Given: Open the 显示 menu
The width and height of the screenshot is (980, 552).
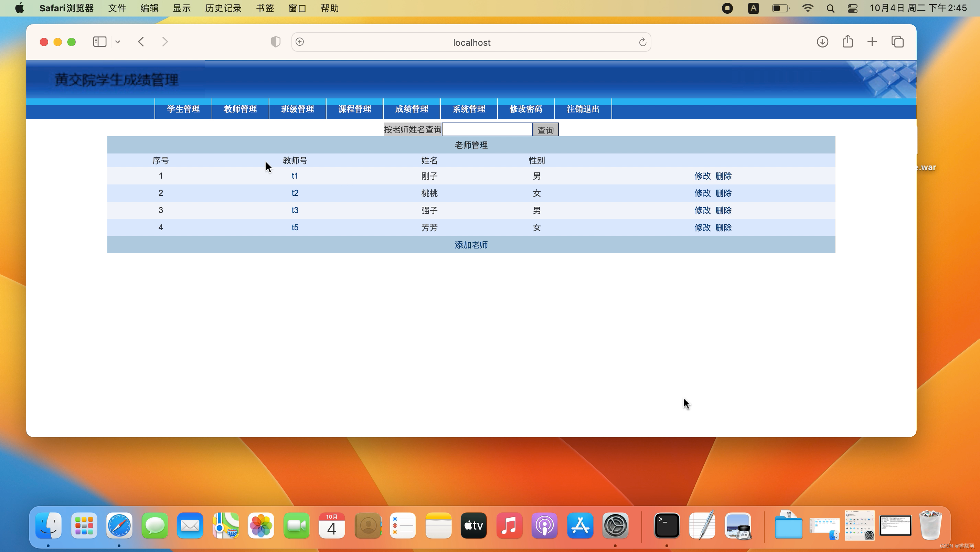Looking at the screenshot, I should point(181,8).
